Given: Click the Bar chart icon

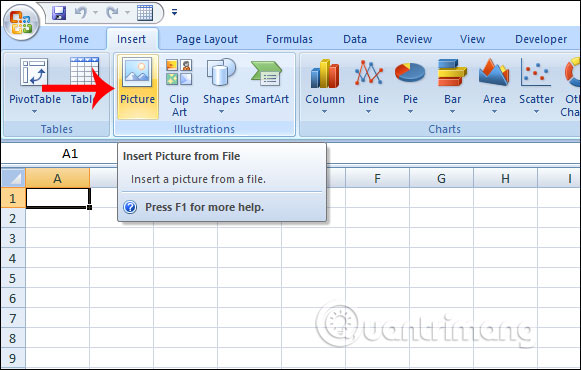Looking at the screenshot, I should [452, 73].
